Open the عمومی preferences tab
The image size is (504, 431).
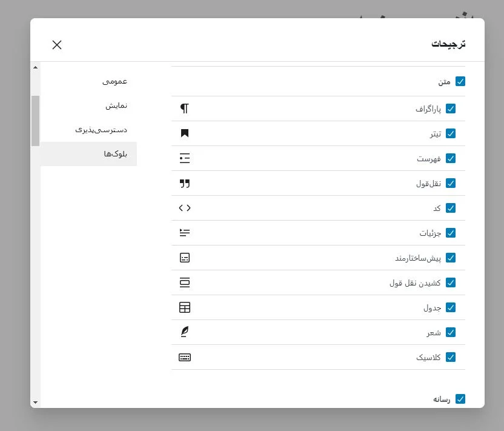pos(114,81)
